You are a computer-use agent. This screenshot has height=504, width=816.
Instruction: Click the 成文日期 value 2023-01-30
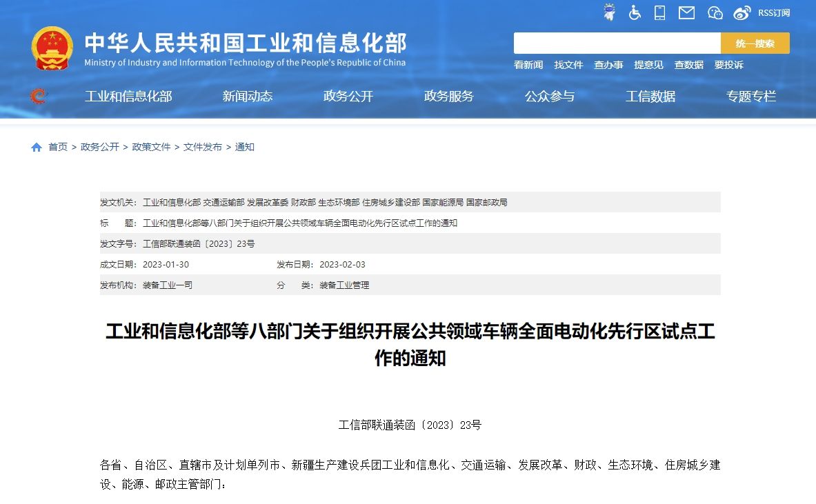point(166,265)
